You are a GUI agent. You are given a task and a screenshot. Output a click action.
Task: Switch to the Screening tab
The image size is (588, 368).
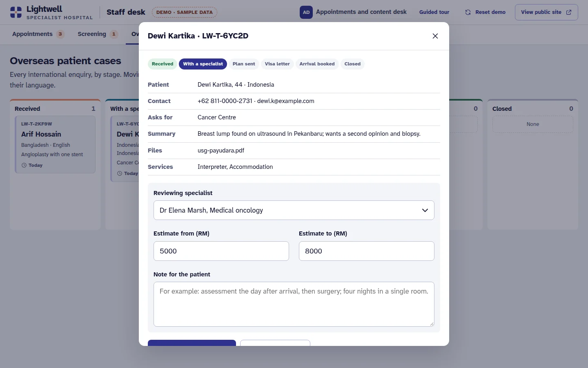pos(98,34)
